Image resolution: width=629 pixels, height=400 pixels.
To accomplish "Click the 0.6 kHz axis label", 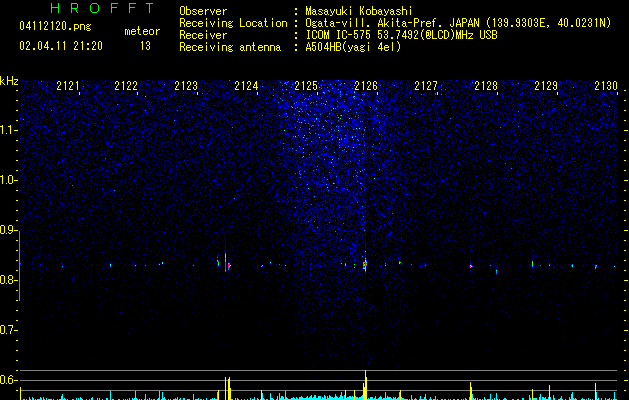I will 8,380.
